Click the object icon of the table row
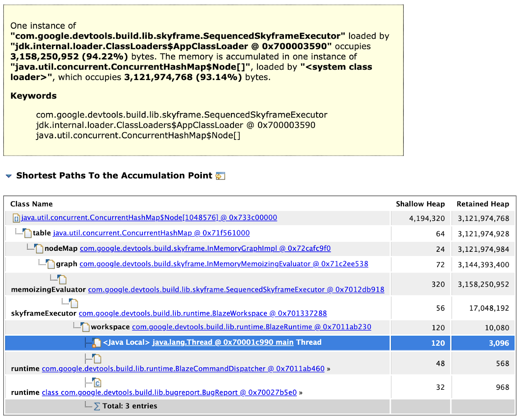The height and width of the screenshot is (420, 521). tap(27, 233)
